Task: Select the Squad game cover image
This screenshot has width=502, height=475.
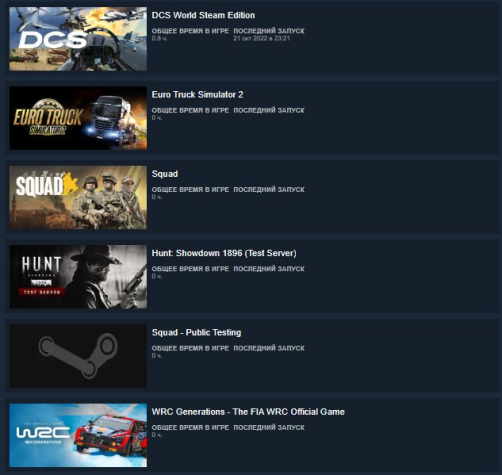Action: [x=78, y=197]
